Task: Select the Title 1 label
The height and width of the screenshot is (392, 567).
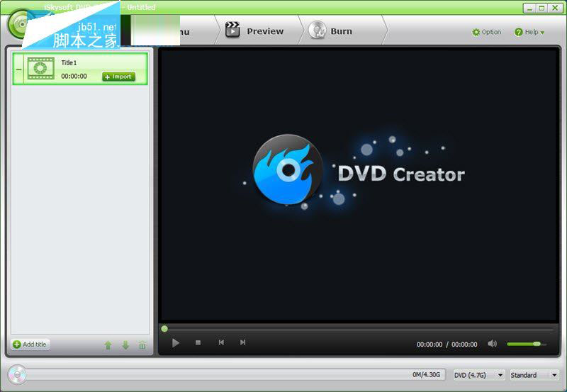Action: click(x=69, y=62)
